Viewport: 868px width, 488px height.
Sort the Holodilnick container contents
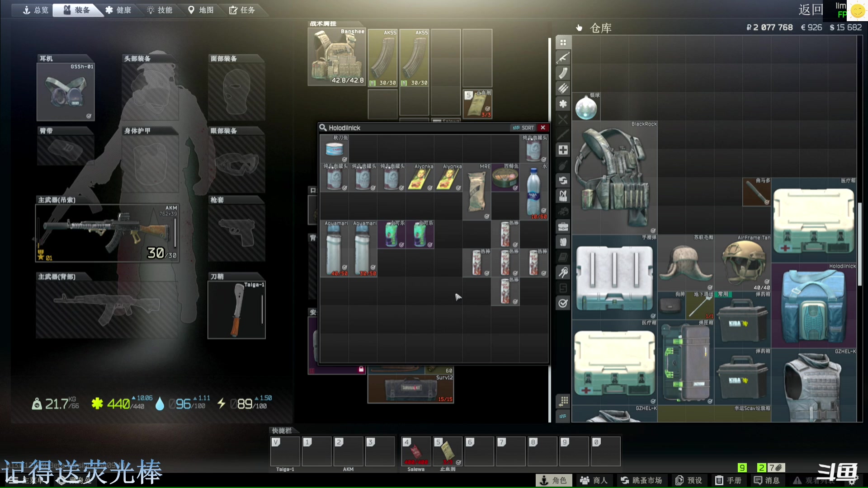click(524, 128)
